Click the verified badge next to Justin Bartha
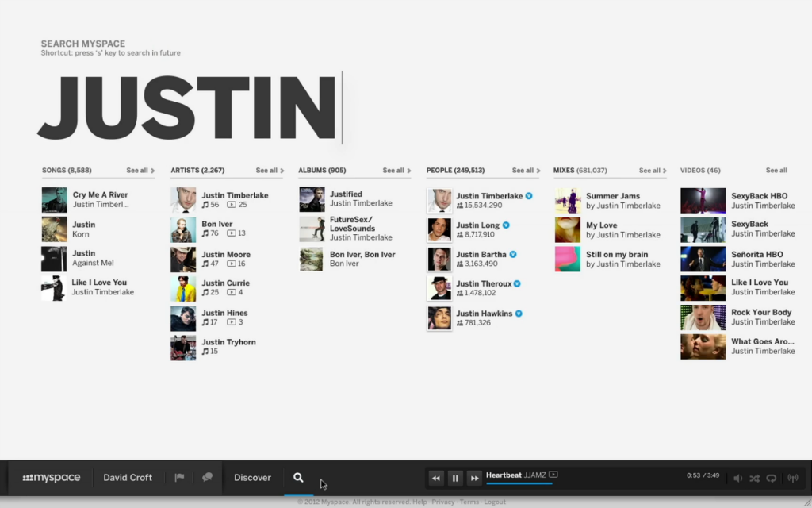Viewport: 812px width, 508px height. (x=513, y=255)
